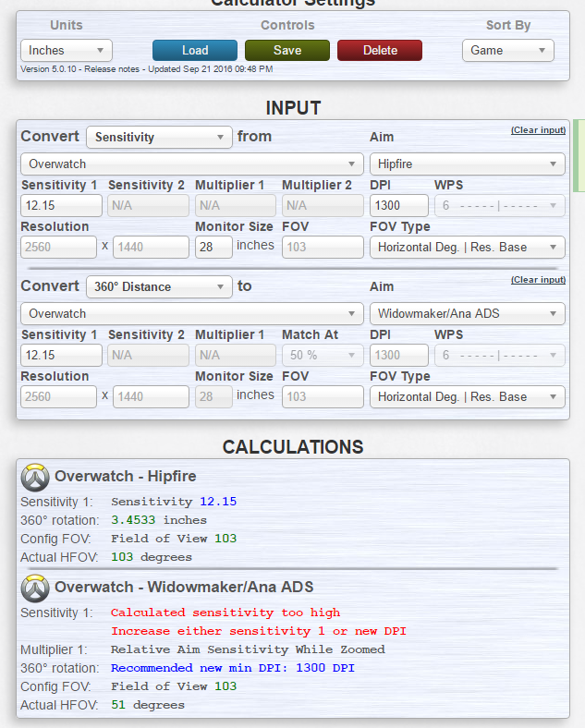This screenshot has width=585, height=728.
Task: Click the red Delete button
Action: point(380,50)
